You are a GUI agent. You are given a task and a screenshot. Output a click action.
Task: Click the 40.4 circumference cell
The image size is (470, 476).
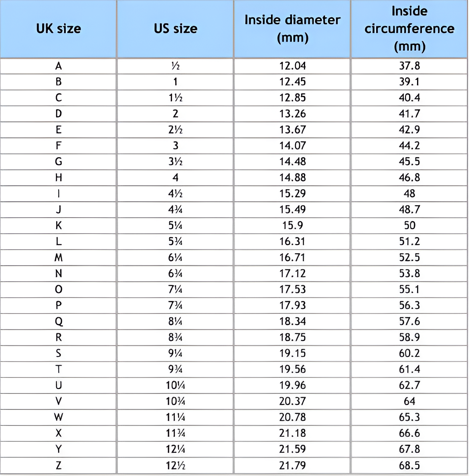pyautogui.click(x=409, y=98)
